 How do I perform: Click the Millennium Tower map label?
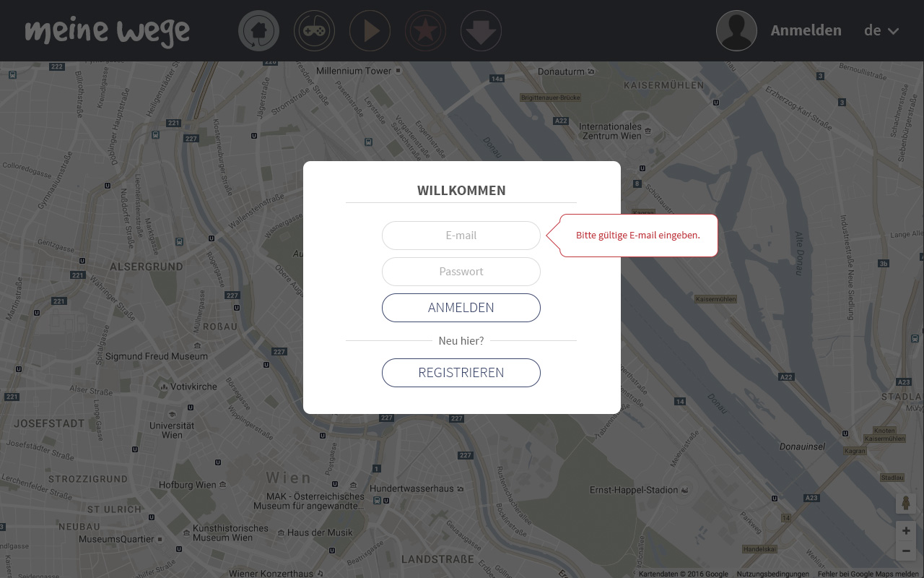tap(354, 71)
